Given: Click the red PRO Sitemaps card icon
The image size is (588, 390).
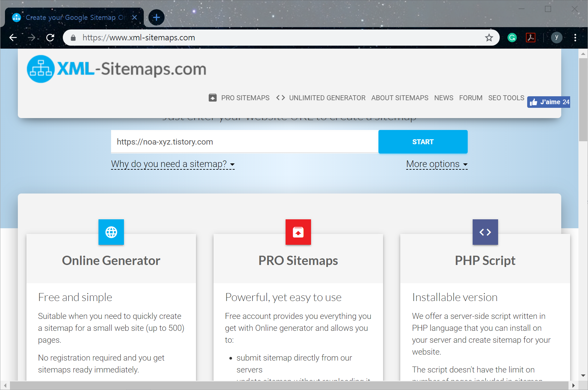Looking at the screenshot, I should tap(298, 232).
